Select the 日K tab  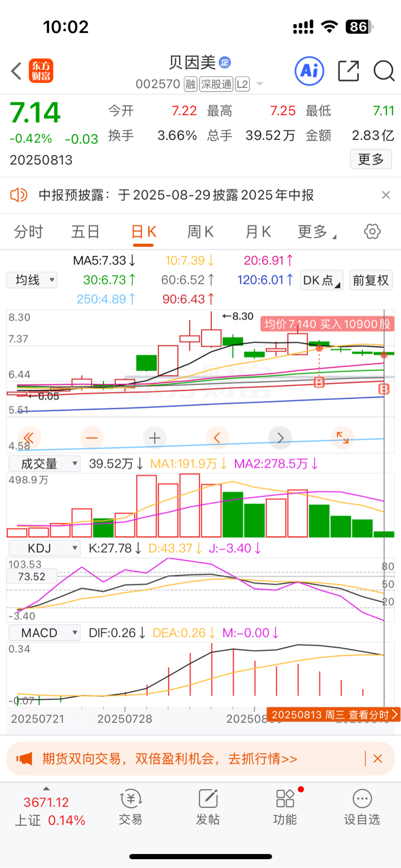pos(144,232)
